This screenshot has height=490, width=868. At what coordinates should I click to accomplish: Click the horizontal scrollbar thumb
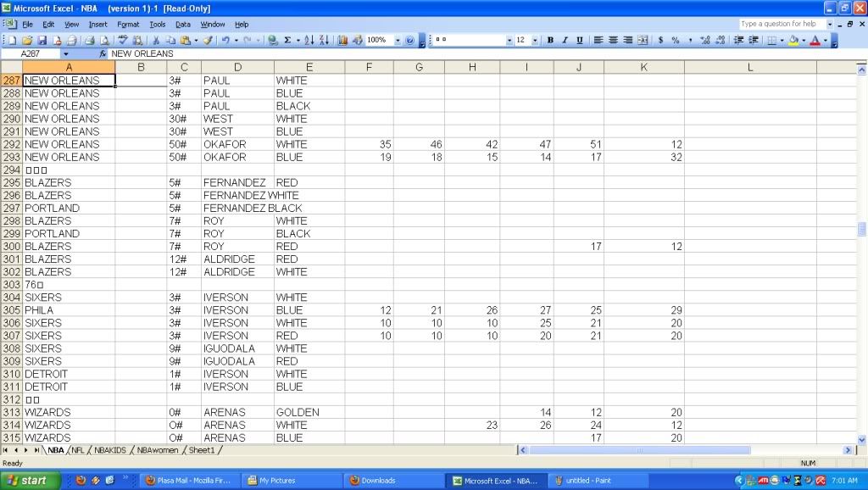(x=640, y=450)
